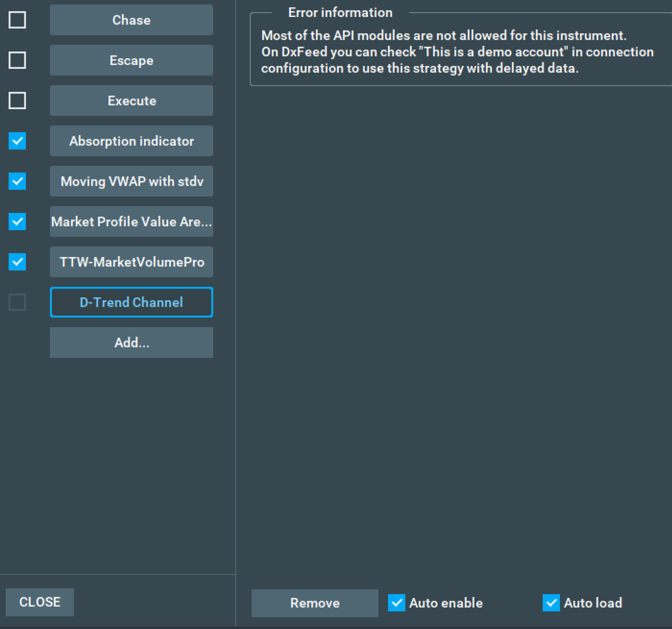Disable TTW-MarketVolumePro checkbox
Screen dimensions: 672x629
tap(17, 262)
